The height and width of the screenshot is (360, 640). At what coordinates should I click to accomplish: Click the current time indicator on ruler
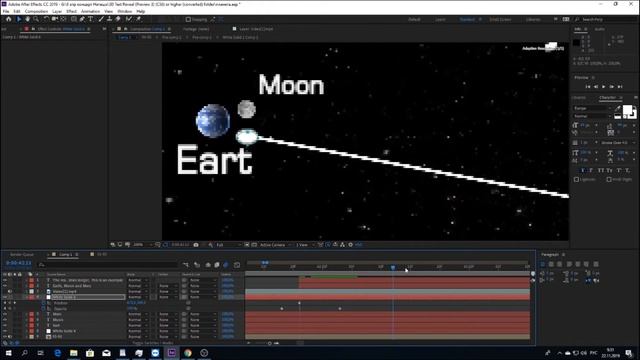[393, 267]
